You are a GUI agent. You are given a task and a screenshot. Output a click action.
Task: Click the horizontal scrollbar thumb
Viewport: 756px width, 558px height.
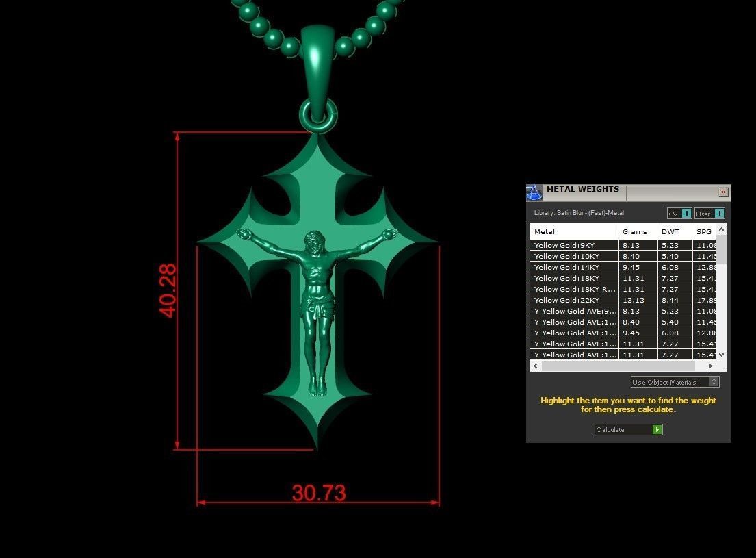(x=619, y=366)
